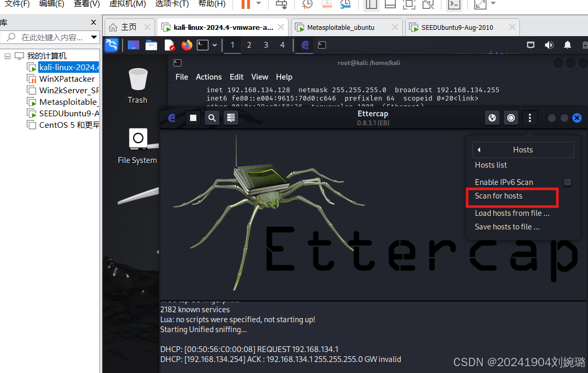The image size is (588, 373).
Task: Select WinXPattacker in the library tree
Action: click(66, 79)
